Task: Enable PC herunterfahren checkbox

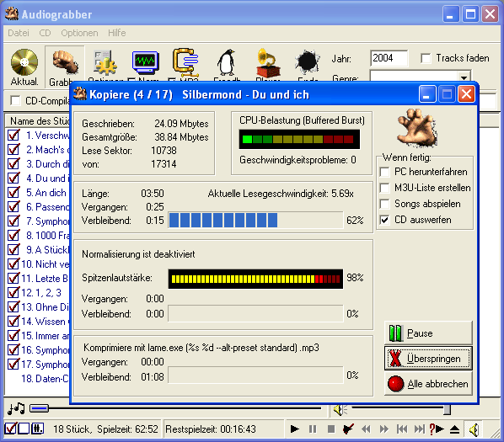Action: 384,172
